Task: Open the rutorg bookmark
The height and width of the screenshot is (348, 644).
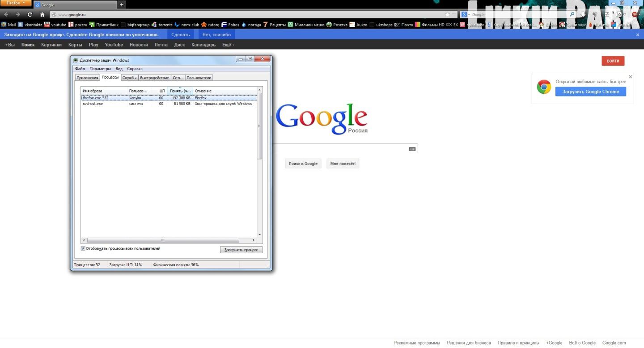Action: [x=210, y=25]
